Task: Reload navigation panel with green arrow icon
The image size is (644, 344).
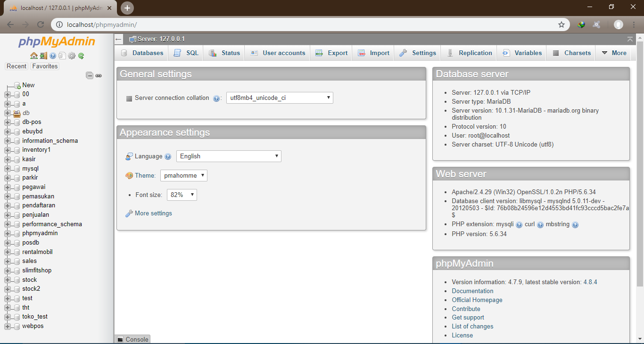Action: pos(81,56)
